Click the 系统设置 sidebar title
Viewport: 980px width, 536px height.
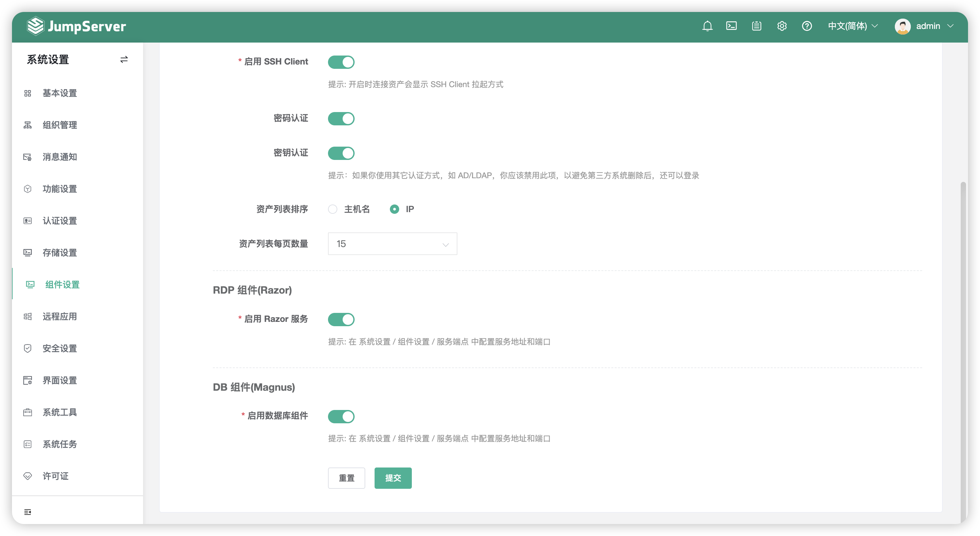[x=48, y=60]
